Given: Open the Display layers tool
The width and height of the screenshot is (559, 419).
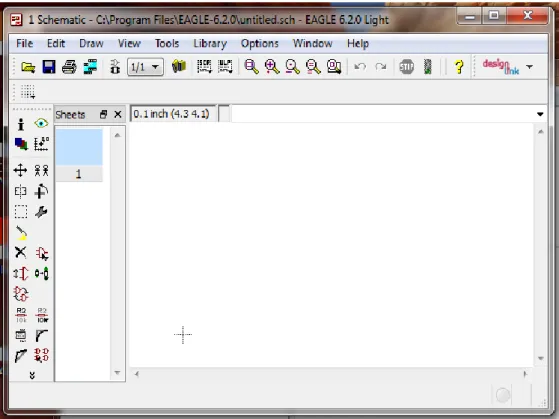Looking at the screenshot, I should pyautogui.click(x=21, y=144).
